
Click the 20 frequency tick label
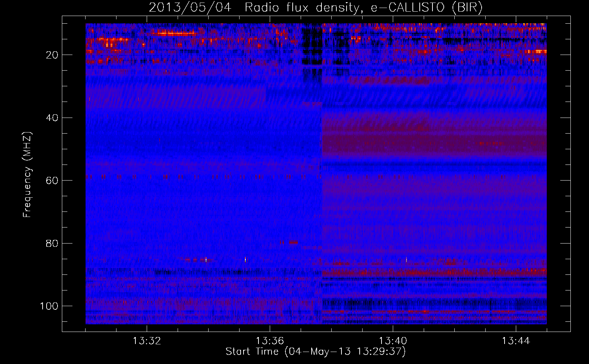coord(52,55)
